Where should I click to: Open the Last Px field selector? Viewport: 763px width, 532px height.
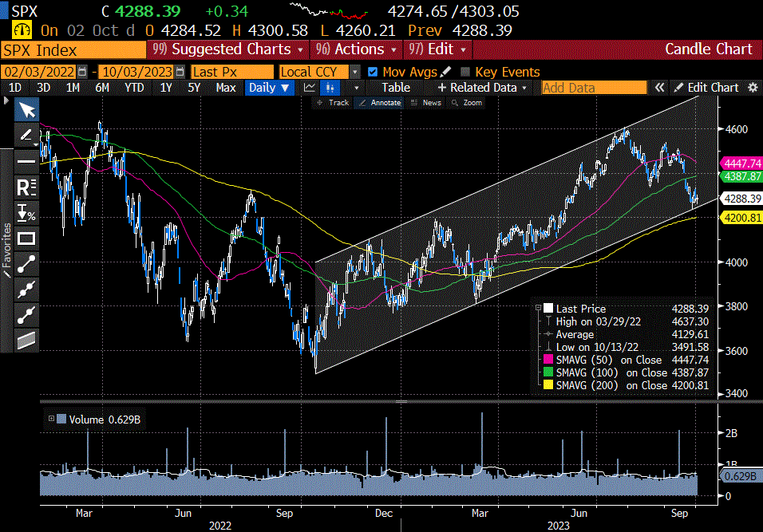tap(232, 72)
